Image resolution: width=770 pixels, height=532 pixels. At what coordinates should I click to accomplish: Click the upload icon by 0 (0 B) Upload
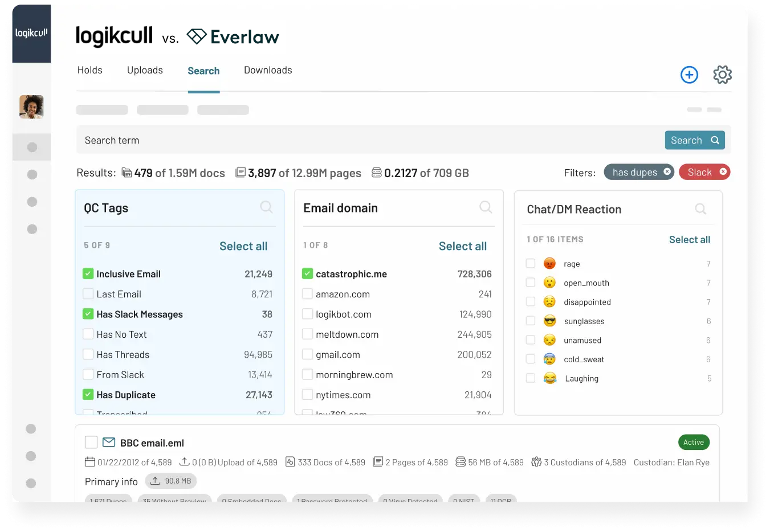184,462
